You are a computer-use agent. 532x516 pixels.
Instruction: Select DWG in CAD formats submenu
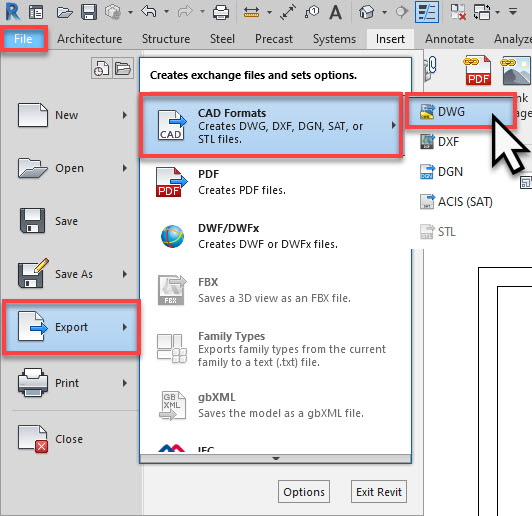coord(461,112)
